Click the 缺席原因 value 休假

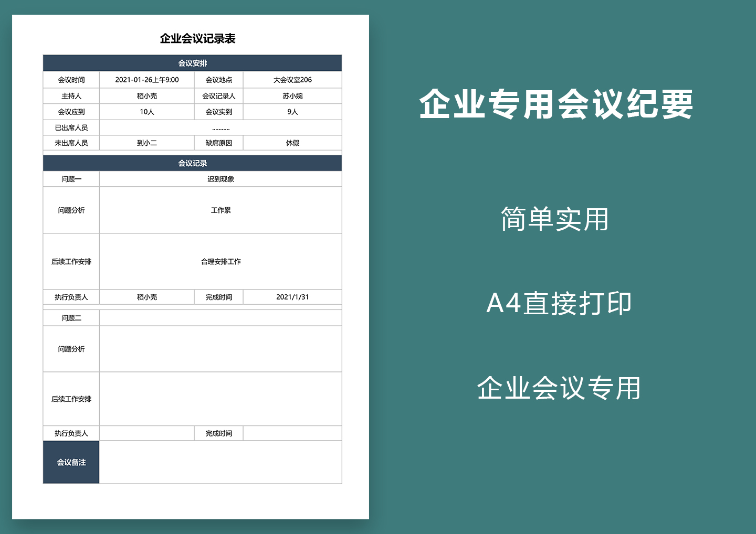(291, 142)
